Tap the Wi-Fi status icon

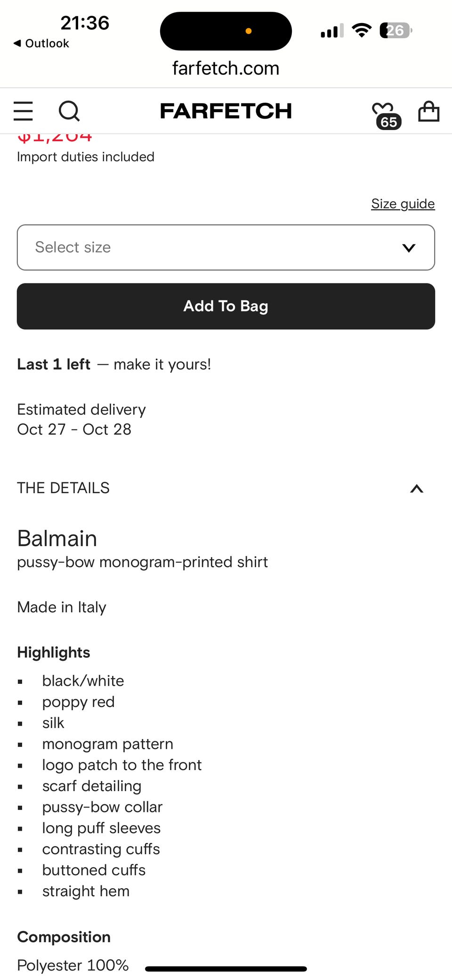362,31
